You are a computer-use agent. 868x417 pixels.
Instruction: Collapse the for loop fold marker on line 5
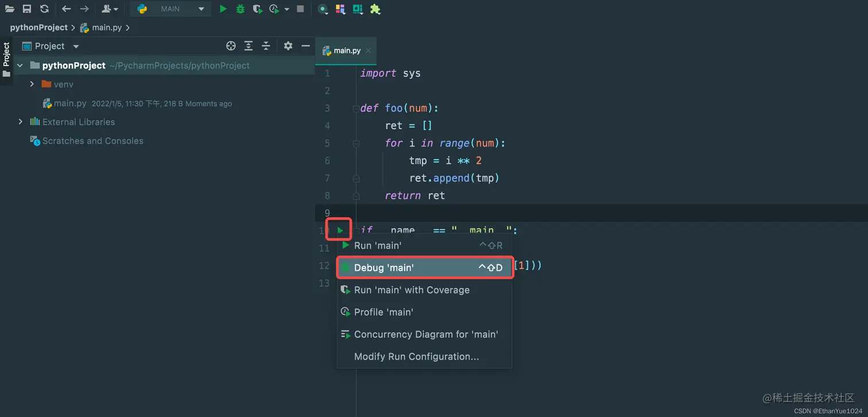click(x=356, y=143)
